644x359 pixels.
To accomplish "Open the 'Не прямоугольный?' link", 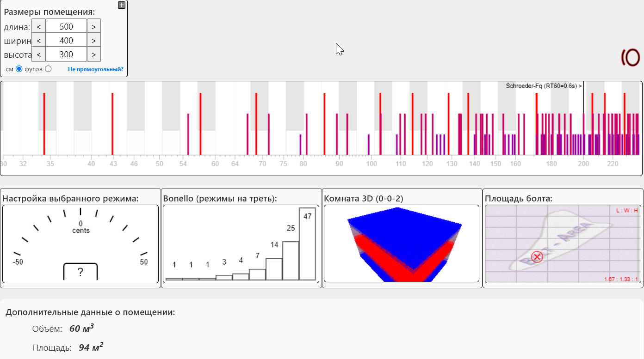I will [x=96, y=69].
